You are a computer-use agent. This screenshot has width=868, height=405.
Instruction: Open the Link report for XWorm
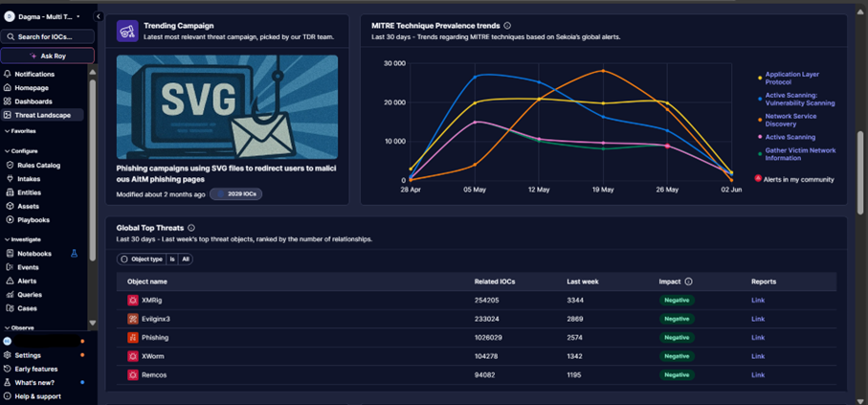(x=758, y=356)
